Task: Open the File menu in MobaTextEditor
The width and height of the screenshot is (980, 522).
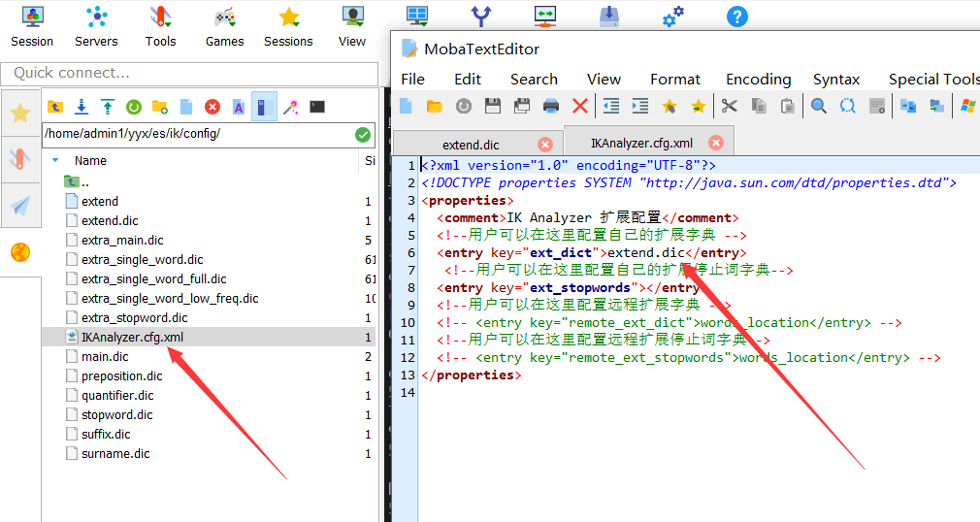Action: click(x=412, y=80)
